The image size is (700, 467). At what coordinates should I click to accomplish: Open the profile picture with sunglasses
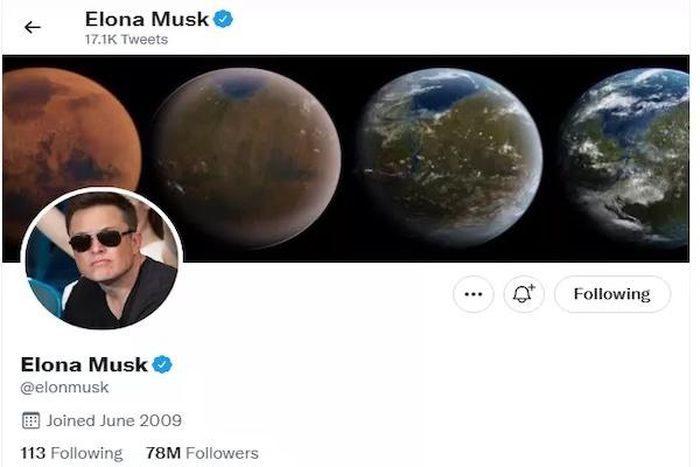[x=101, y=258]
